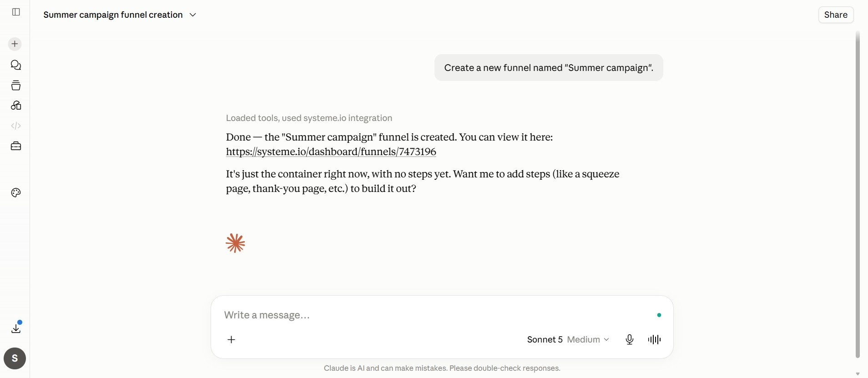Open the Projects stack icon in sidebar
868x378 pixels.
click(16, 85)
